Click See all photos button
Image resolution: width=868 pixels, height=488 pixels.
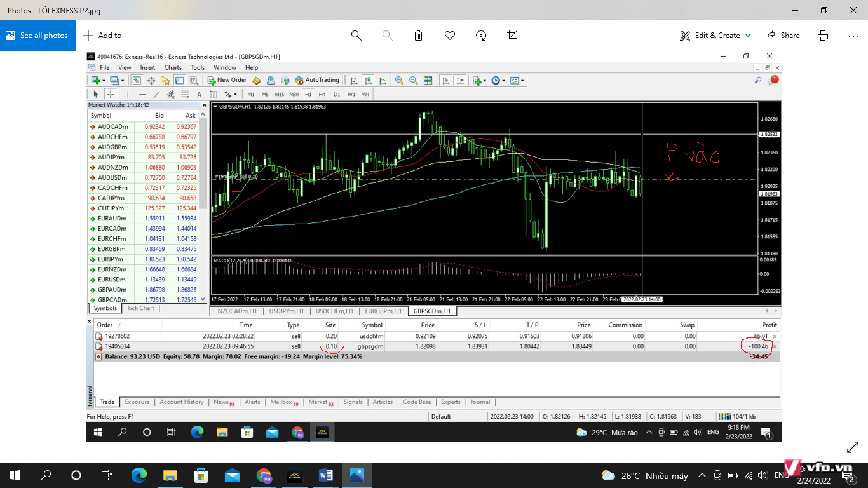(x=37, y=36)
